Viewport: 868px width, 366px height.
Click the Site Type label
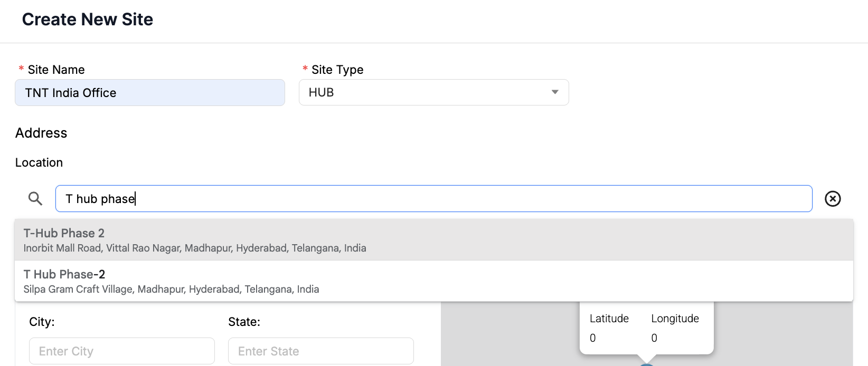point(337,70)
